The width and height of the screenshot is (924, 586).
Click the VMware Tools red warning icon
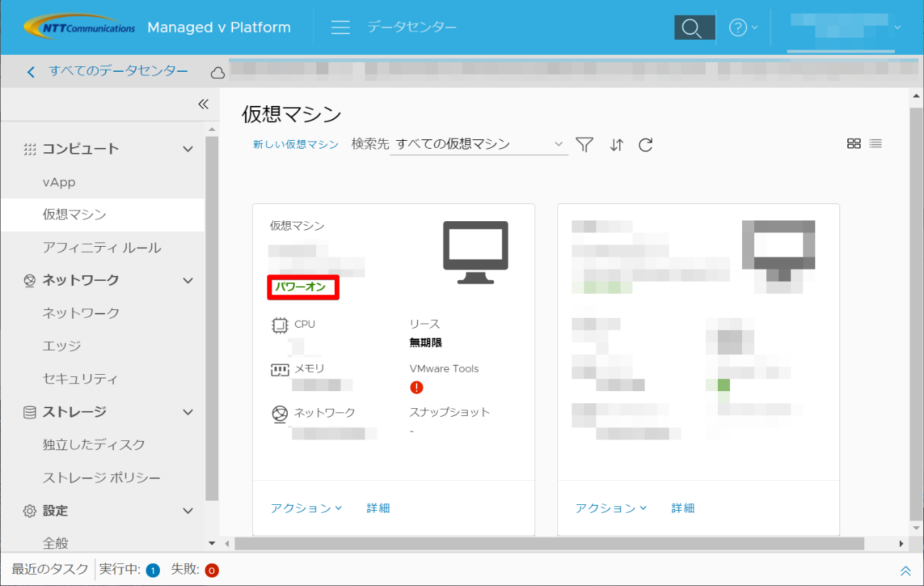click(417, 388)
